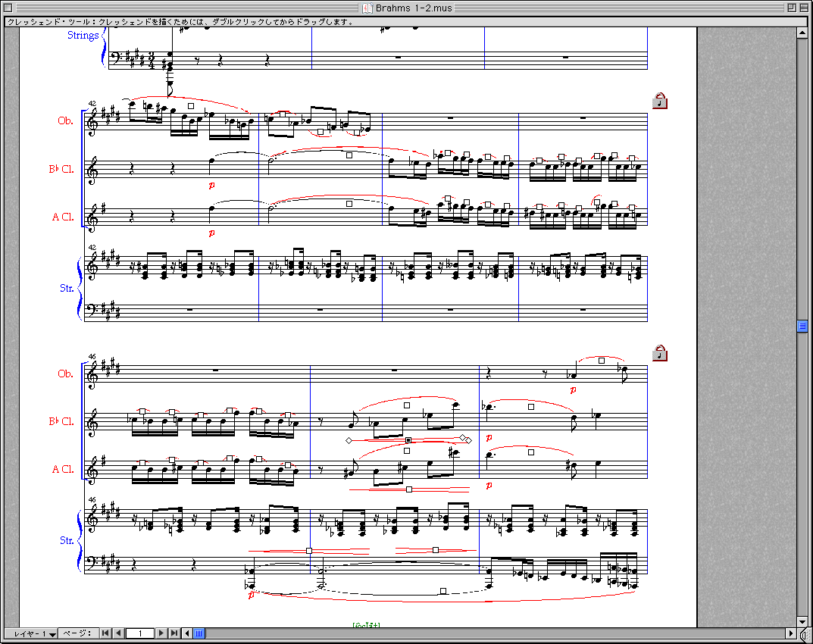Click piano dynamic under A Cl. in measure 42
Screen dimensions: 813x644
pyautogui.click(x=211, y=233)
